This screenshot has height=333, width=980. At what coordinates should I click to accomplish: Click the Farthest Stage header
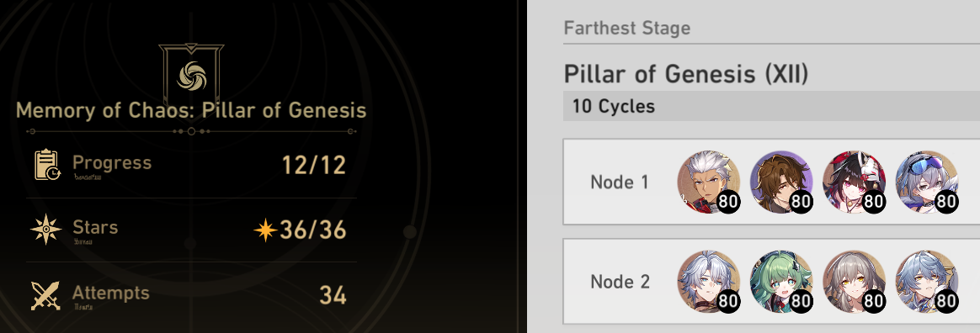(627, 28)
